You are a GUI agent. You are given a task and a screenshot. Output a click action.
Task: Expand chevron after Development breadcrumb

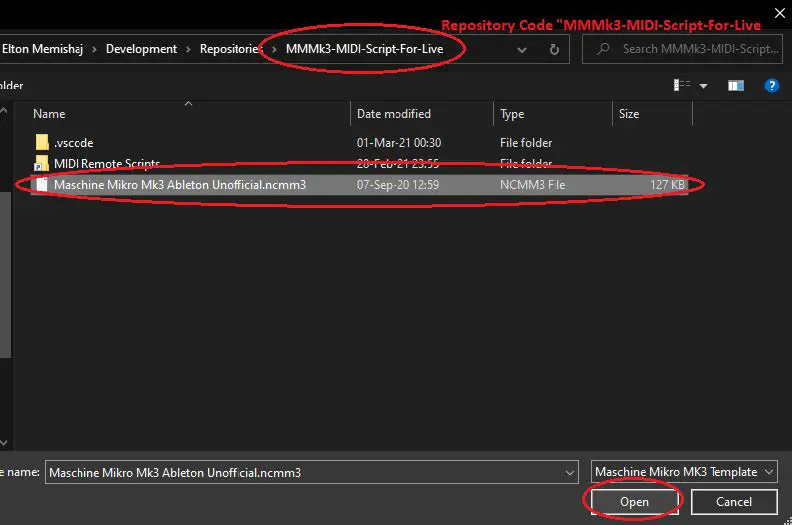(188, 50)
